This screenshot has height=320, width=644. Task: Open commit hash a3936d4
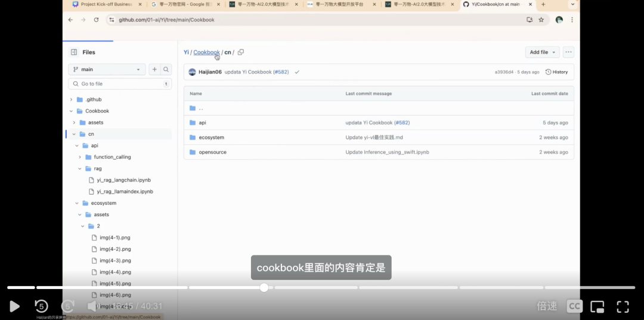[x=504, y=72]
